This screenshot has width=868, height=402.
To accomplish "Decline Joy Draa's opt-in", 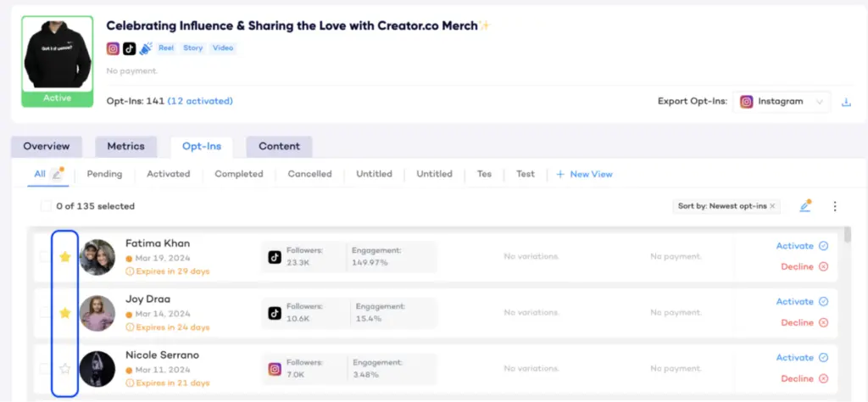I will 803,323.
